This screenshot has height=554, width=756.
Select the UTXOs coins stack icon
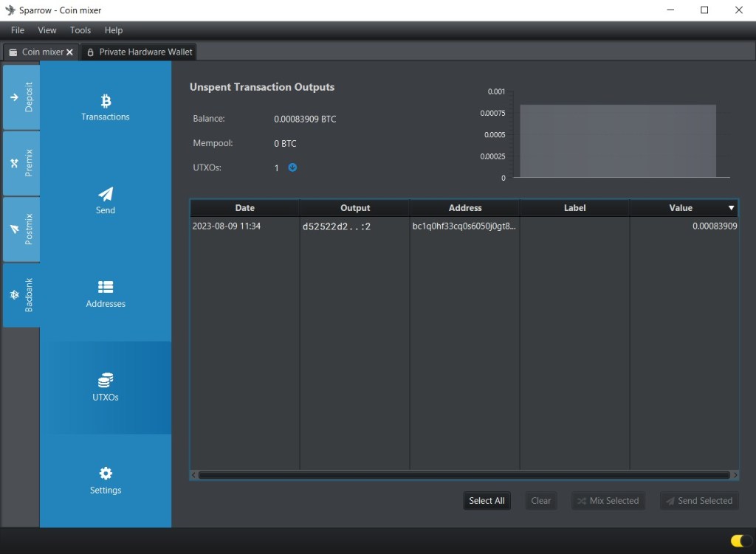(106, 381)
